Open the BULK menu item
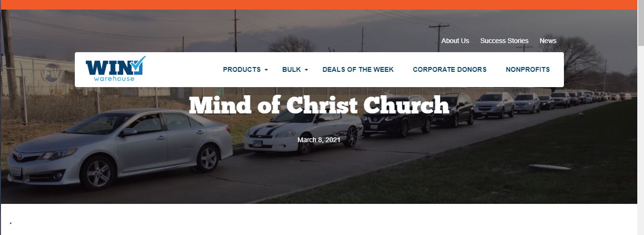Image resolution: width=644 pixels, height=235 pixels. click(x=292, y=69)
